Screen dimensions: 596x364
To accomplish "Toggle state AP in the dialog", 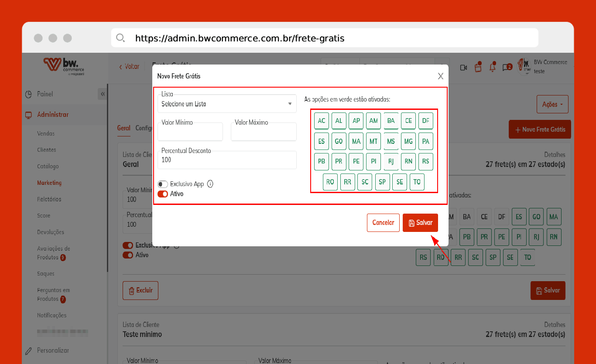I will pos(356,121).
